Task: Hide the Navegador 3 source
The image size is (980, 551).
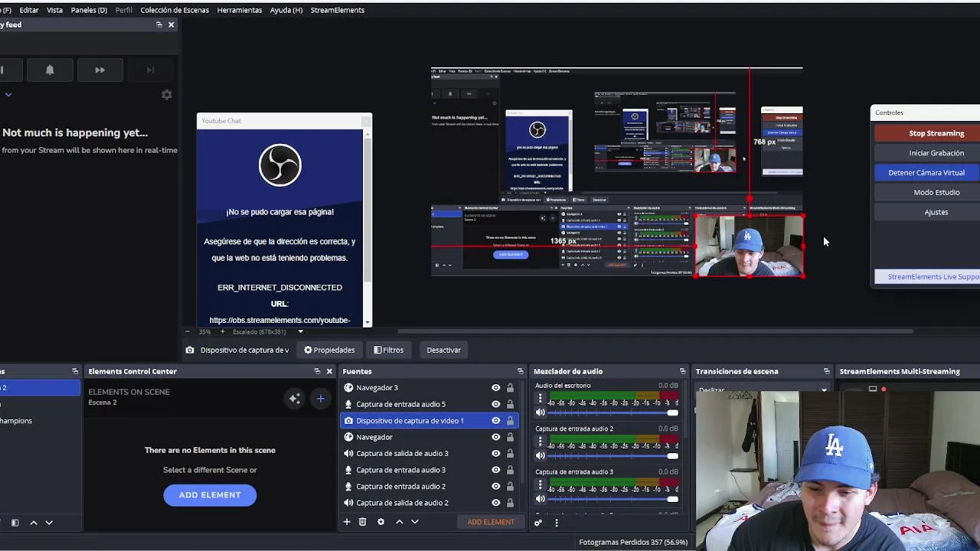Action: 496,388
